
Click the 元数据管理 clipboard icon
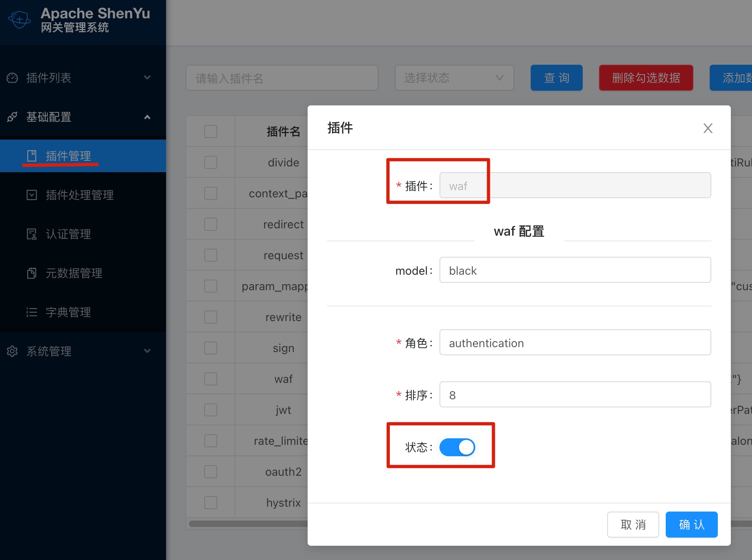coord(32,273)
